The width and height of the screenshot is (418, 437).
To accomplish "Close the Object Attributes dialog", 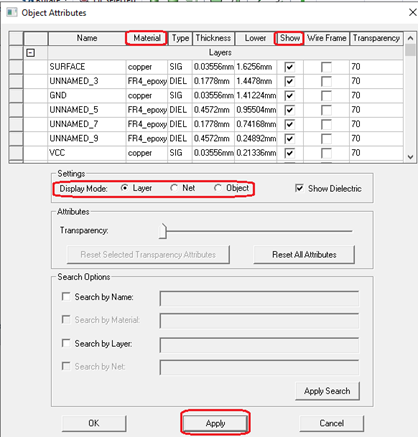I will [x=412, y=12].
